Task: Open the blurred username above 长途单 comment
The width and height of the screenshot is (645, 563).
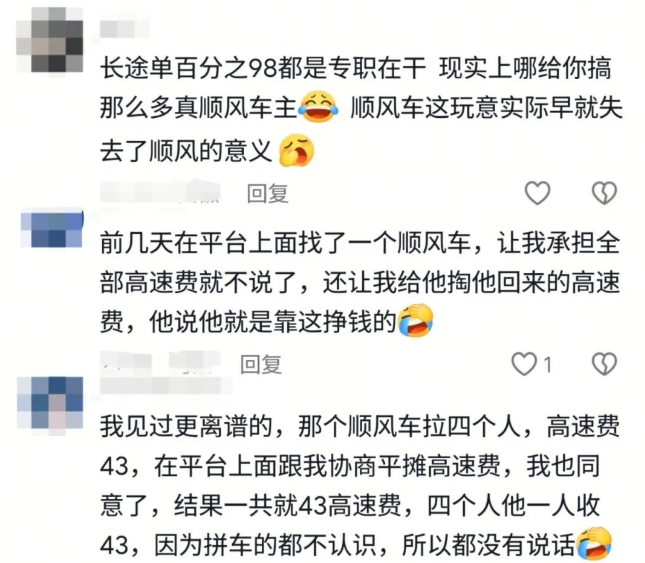Action: point(125,29)
